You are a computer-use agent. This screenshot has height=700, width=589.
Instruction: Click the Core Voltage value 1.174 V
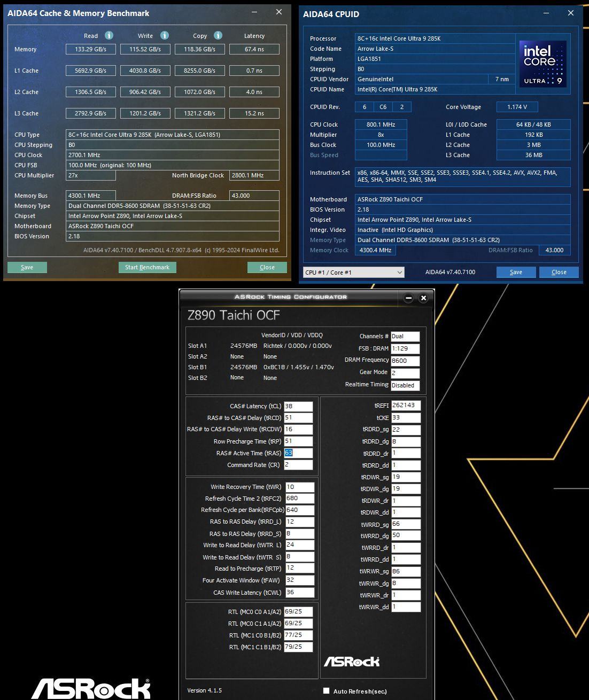517,107
